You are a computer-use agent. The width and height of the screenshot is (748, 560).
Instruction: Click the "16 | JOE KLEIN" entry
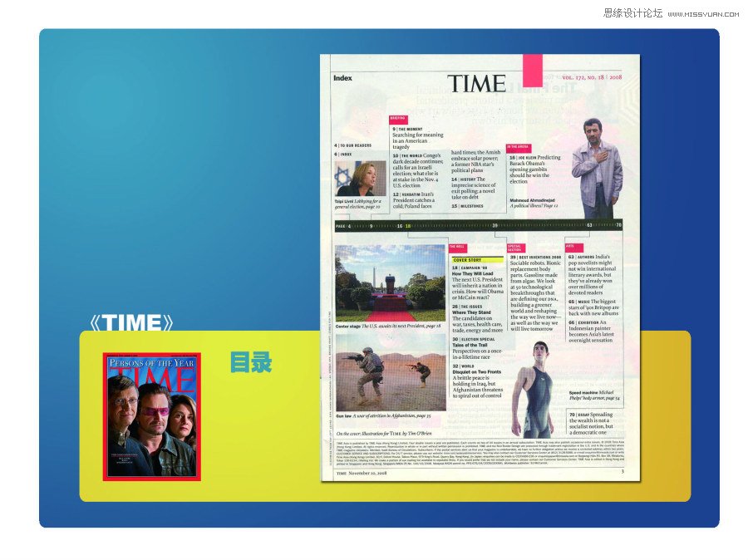[524, 157]
